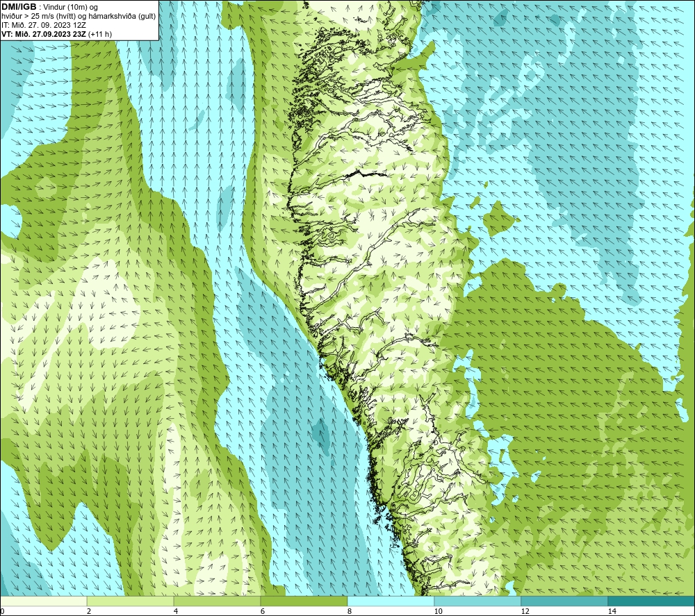Click the 'VT: Mið. 27.09.2023 23Z' line
Viewport: 695px width, 616px height.
[44, 34]
